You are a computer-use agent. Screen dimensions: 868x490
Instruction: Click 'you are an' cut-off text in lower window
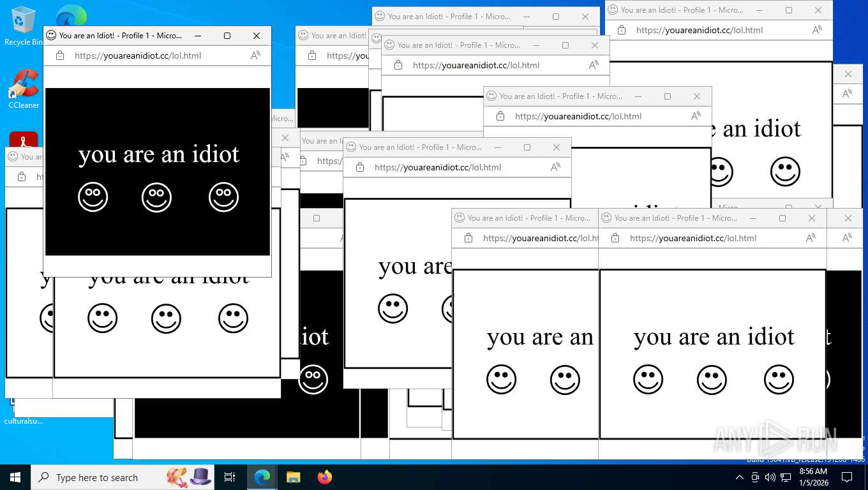541,337
